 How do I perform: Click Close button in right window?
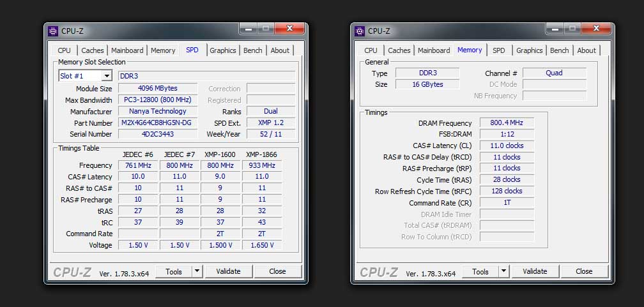(x=584, y=271)
